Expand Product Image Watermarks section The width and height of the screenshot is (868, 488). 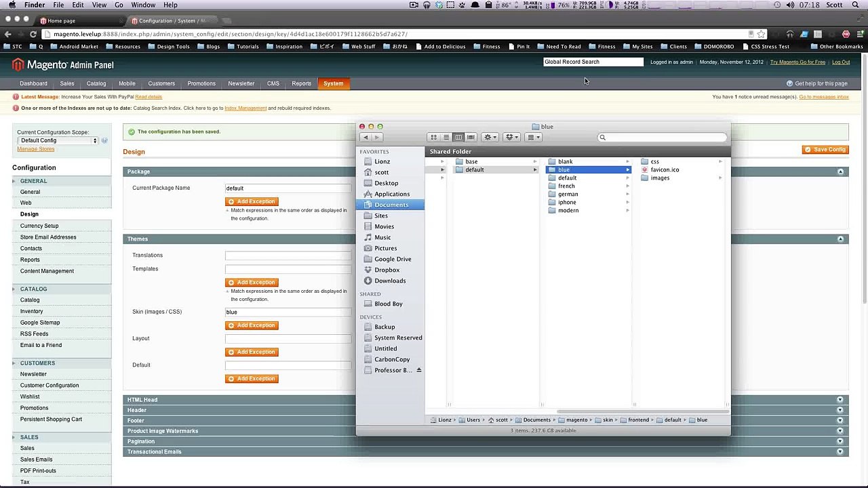[486, 430]
